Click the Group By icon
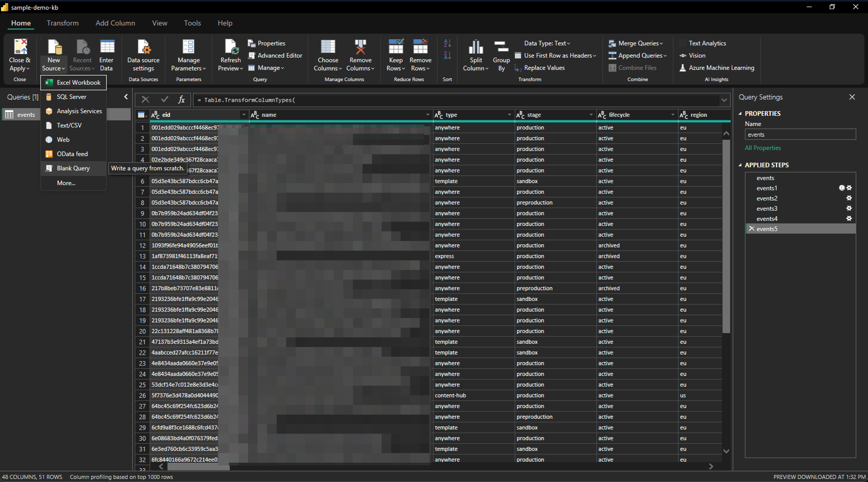Screen dimensions: 868x482 point(501,47)
